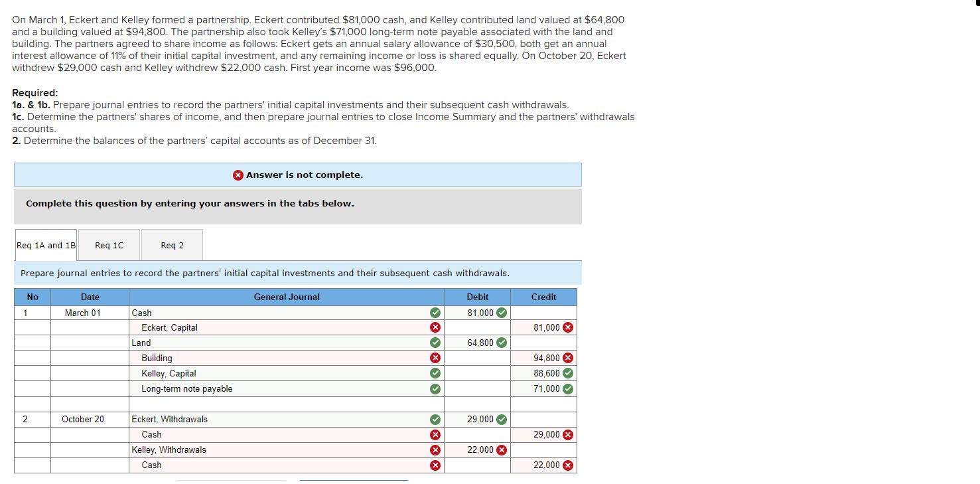Click red X next to Cash 29,000 credit
The width and height of the screenshot is (980, 484).
click(569, 434)
